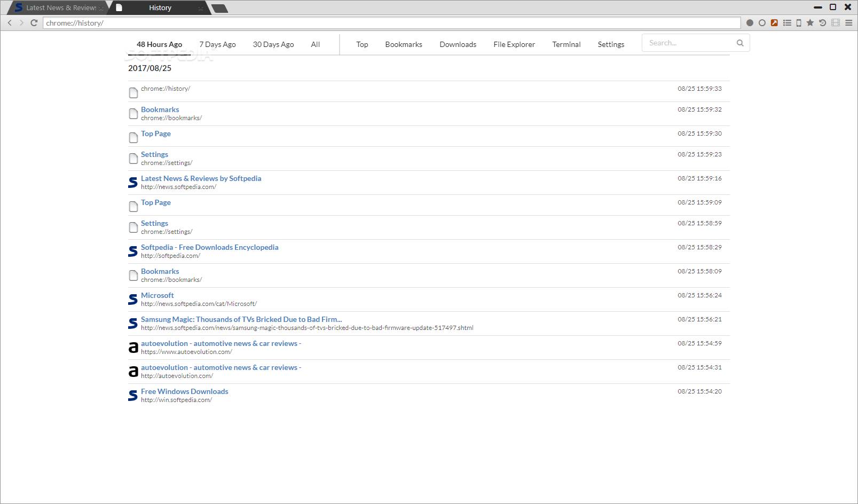858x504 pixels.
Task: Click the hollow circle toolbar icon
Action: click(762, 23)
